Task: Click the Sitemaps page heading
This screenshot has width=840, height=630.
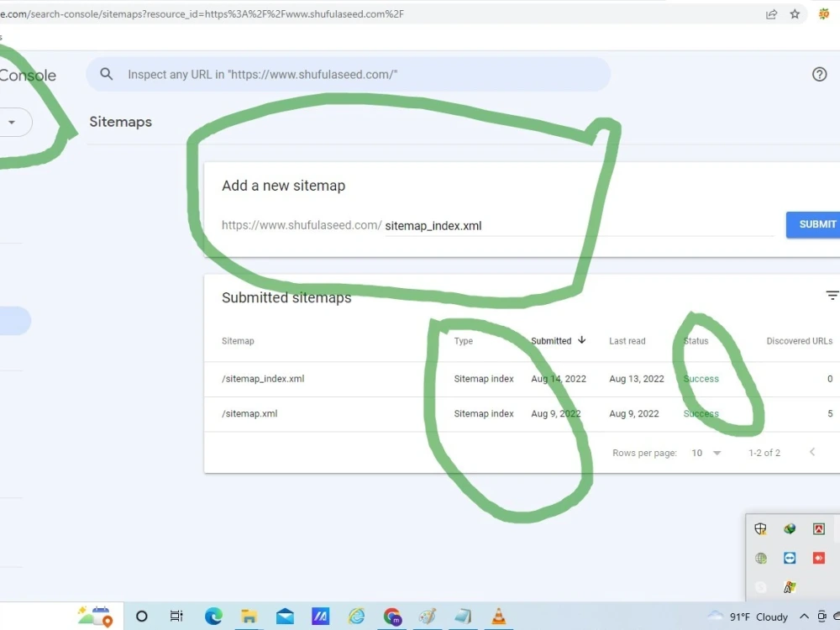Action: [120, 122]
